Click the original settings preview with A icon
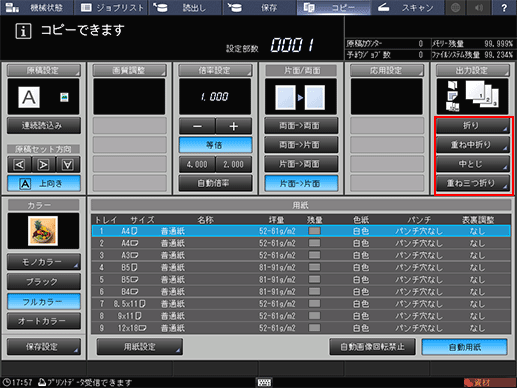517x388 pixels. click(x=44, y=97)
